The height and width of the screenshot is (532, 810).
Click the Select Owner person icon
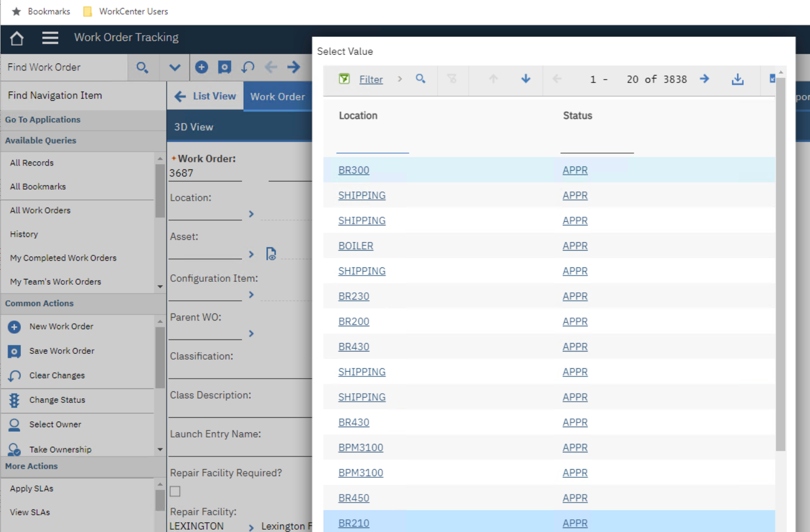tap(14, 425)
